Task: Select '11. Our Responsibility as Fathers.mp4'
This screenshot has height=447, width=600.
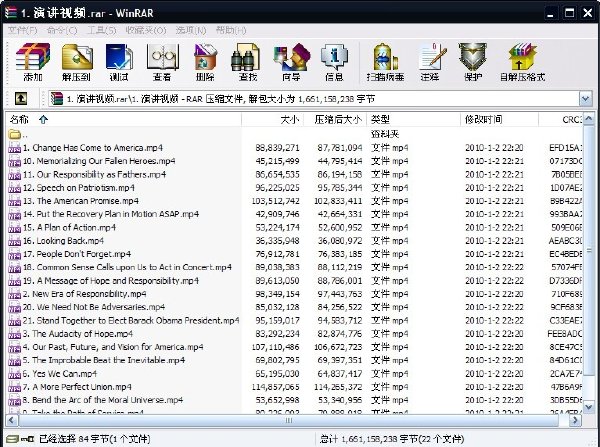Action: tap(94, 175)
